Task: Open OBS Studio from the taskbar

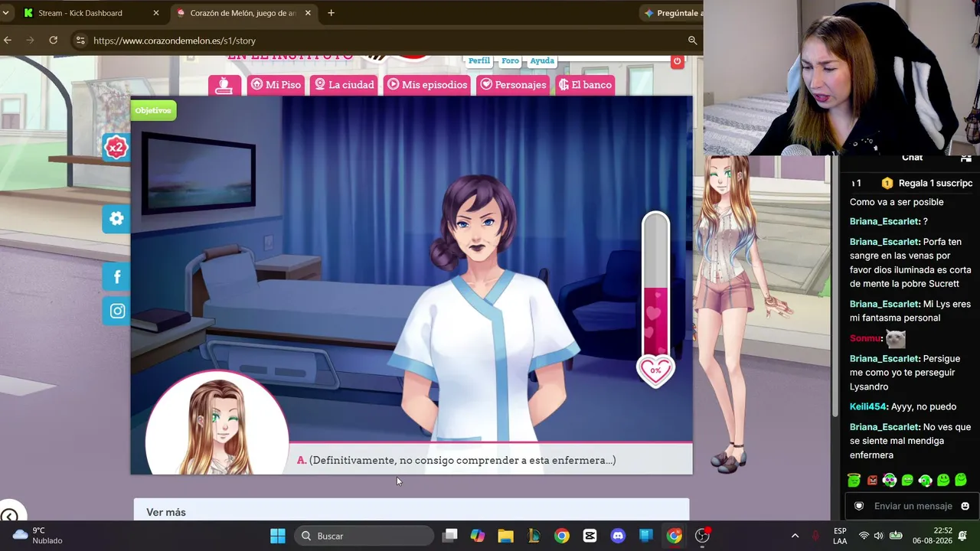Action: [x=702, y=536]
